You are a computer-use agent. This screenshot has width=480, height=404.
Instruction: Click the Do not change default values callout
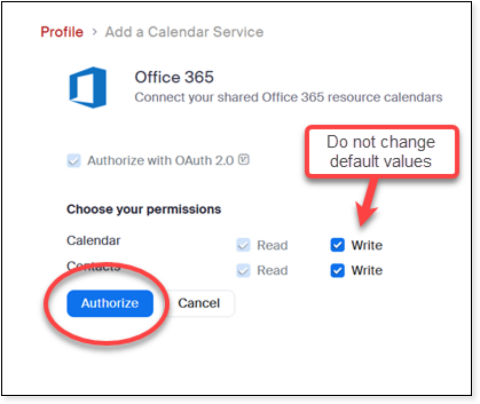coord(381,152)
